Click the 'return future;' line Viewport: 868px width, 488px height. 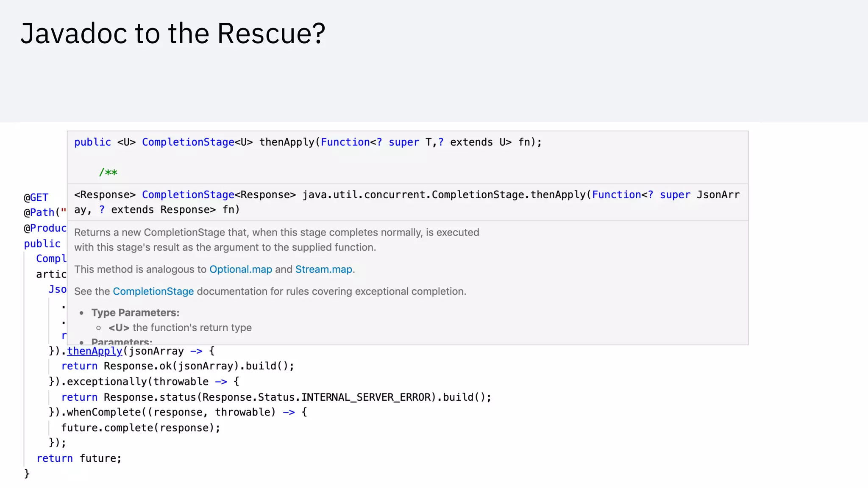pyautogui.click(x=79, y=458)
